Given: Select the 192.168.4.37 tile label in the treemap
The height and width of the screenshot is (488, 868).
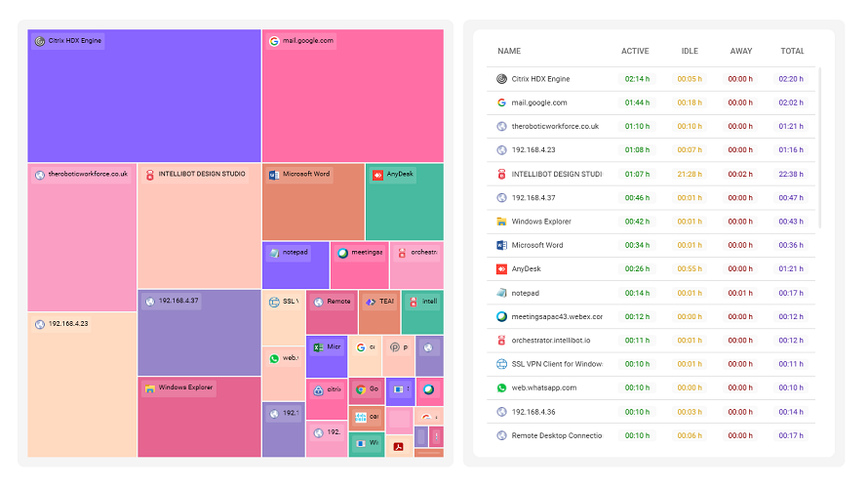Looking at the screenshot, I should (x=178, y=301).
